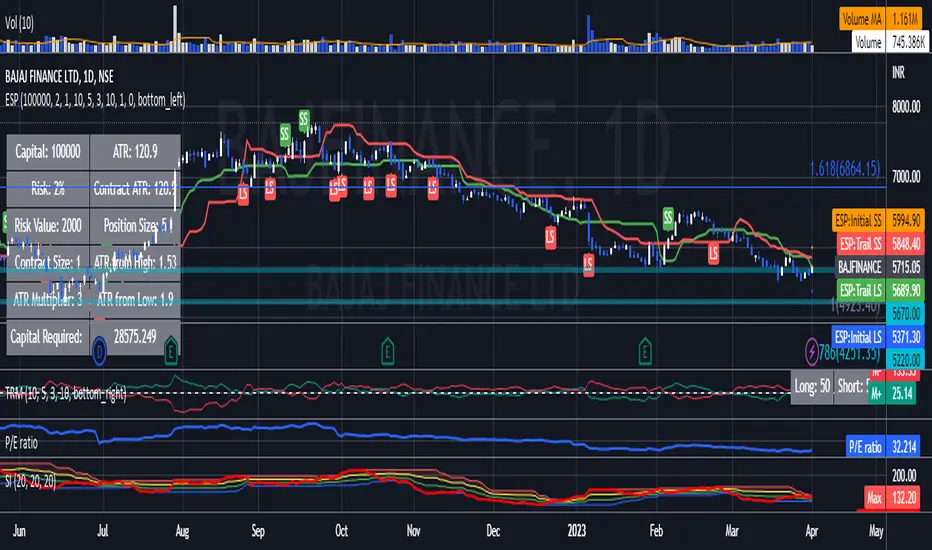
Task: Select the ESP:Trail LS 5689.90 price label
Action: (881, 290)
